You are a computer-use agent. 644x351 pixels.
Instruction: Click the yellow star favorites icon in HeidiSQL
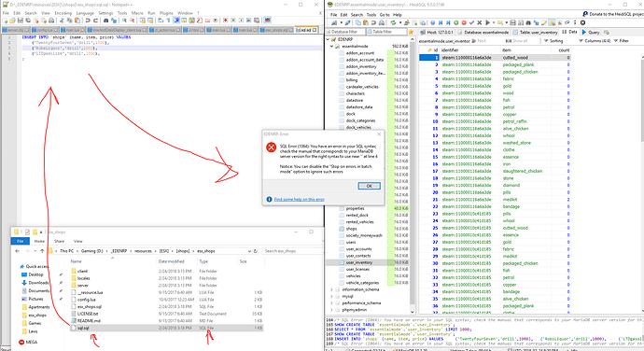(411, 32)
